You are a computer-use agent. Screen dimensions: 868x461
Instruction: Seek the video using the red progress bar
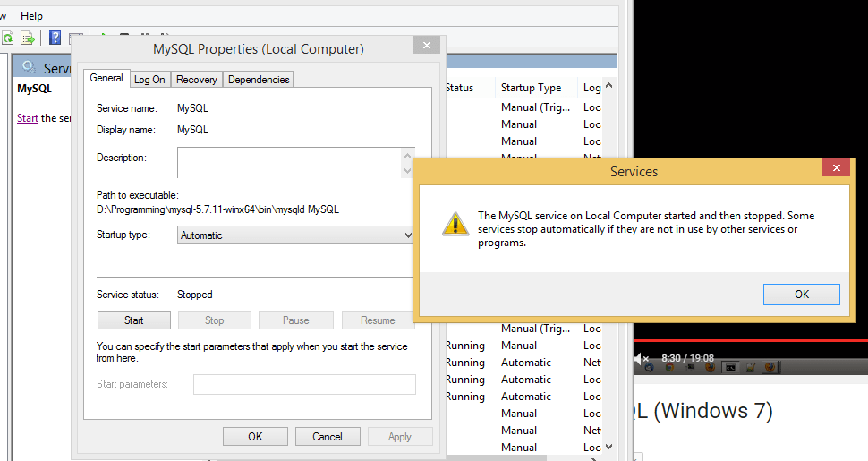tap(751, 340)
